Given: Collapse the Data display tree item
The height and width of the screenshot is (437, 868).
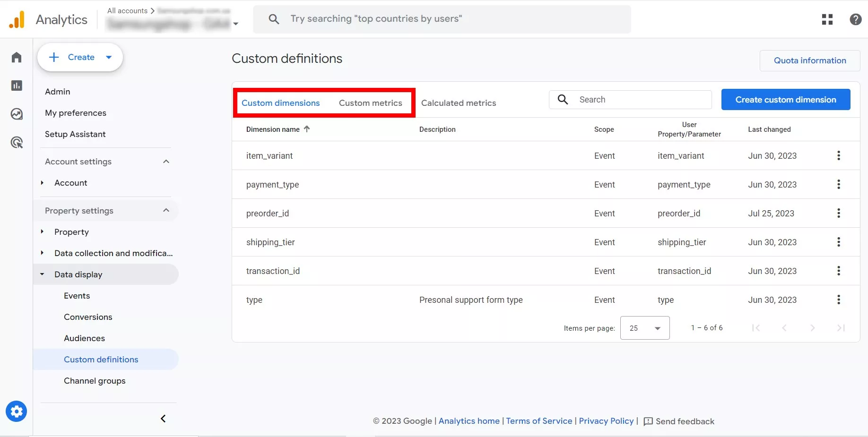Looking at the screenshot, I should pyautogui.click(x=42, y=274).
